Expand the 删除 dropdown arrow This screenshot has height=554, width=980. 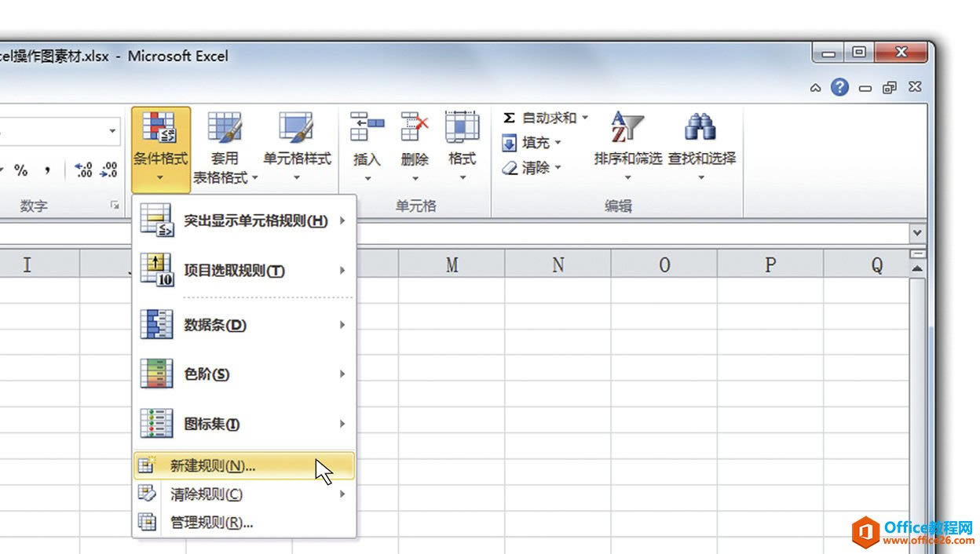pos(415,178)
